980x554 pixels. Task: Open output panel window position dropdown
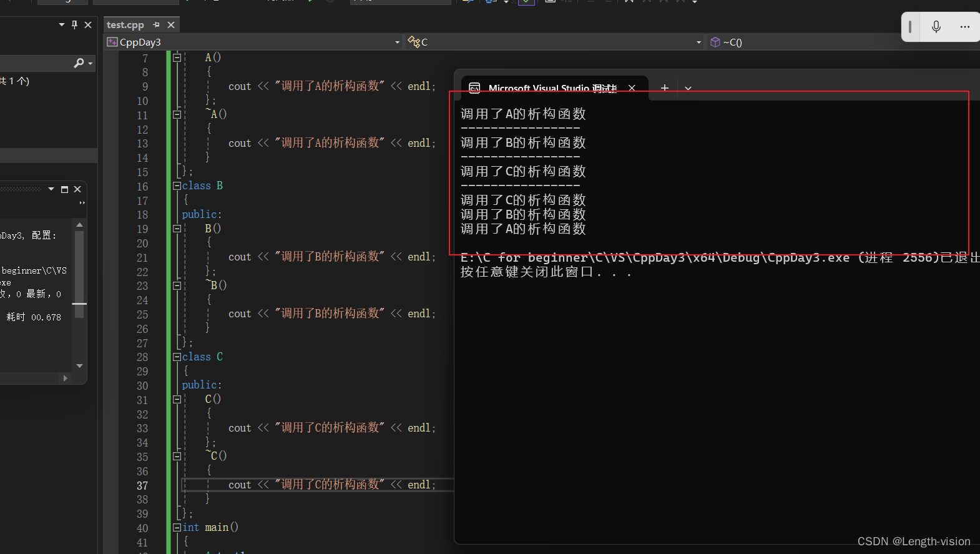coord(51,189)
